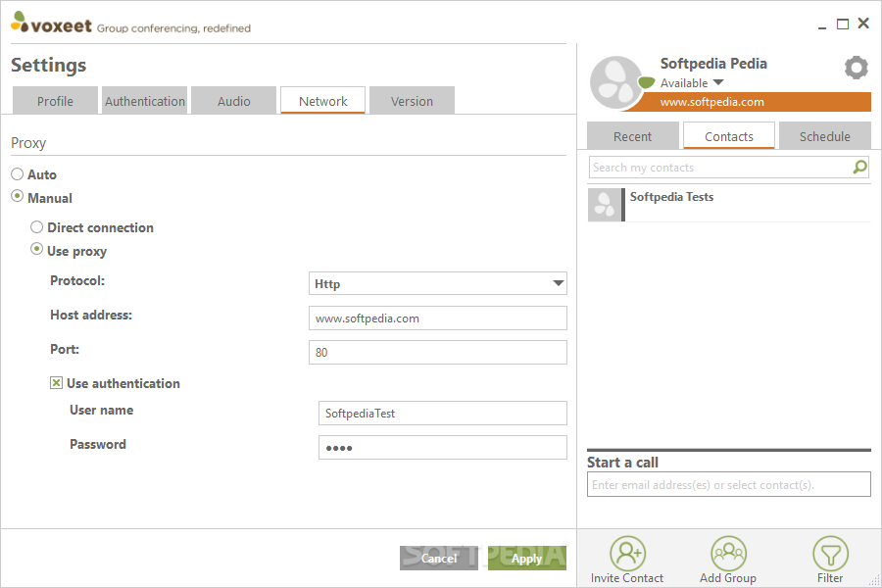
Task: Click the Password input field
Action: 443,447
